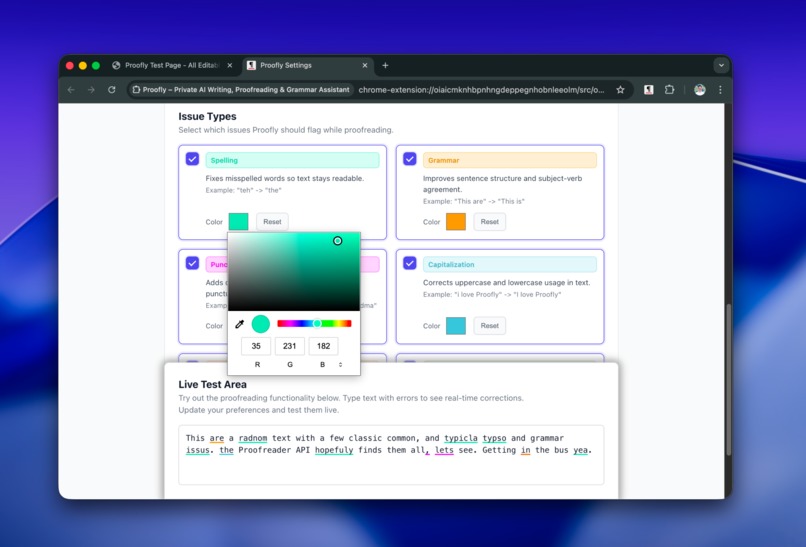Uncheck the Punctuation issue type checkbox
806x547 pixels.
click(x=192, y=263)
